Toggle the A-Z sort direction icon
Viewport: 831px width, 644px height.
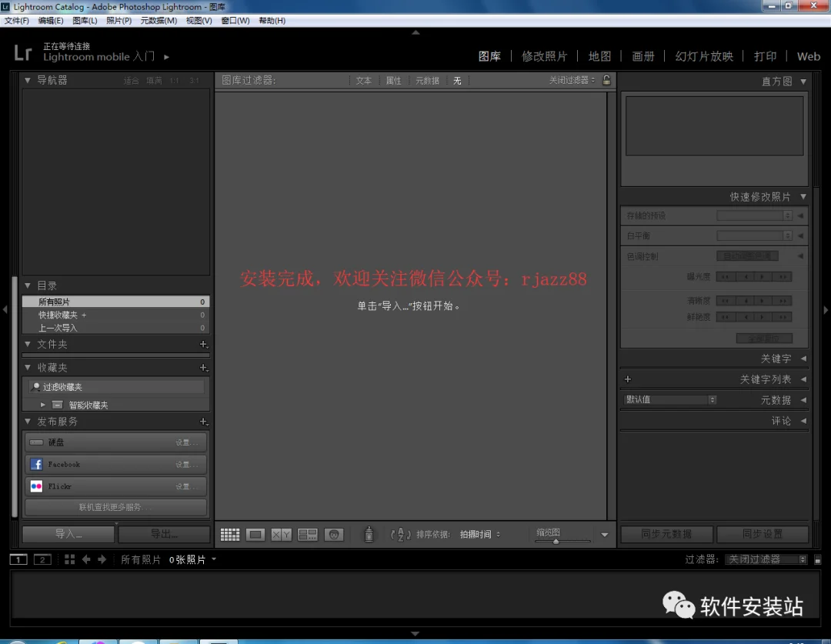pyautogui.click(x=401, y=534)
